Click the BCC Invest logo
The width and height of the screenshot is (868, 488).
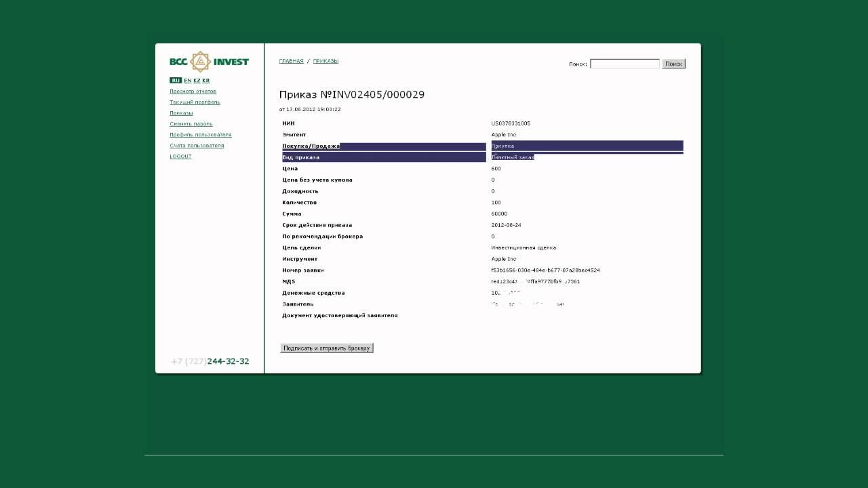[x=209, y=62]
